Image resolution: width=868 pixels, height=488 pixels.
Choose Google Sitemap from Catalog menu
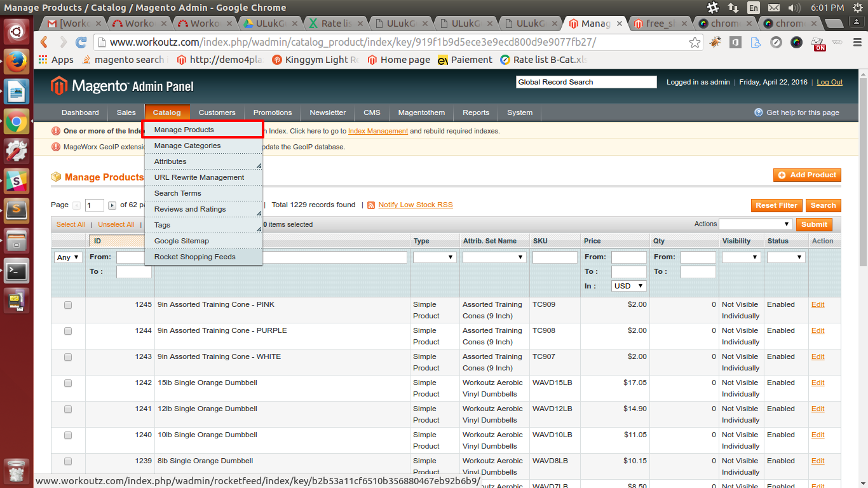coord(203,241)
